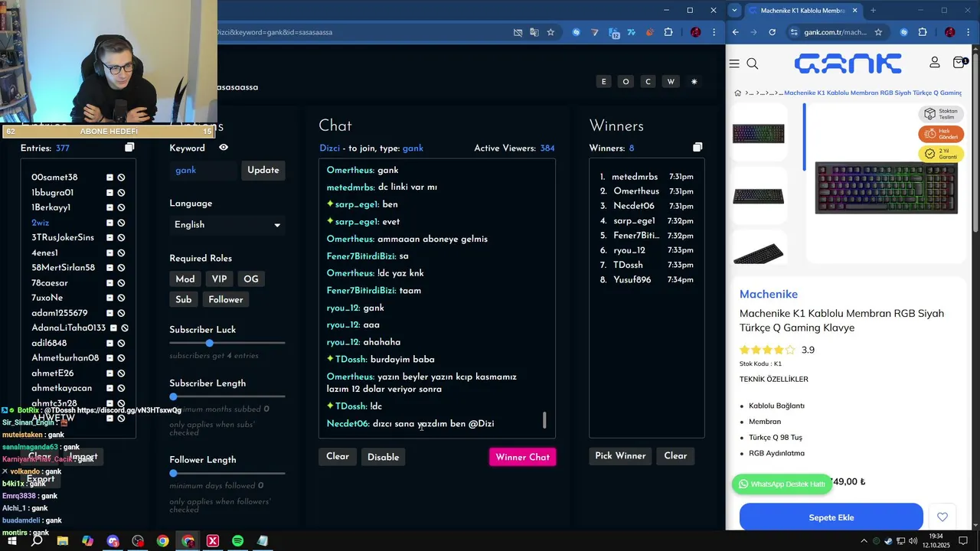Select the second keyboard thumbnail image

759,196
